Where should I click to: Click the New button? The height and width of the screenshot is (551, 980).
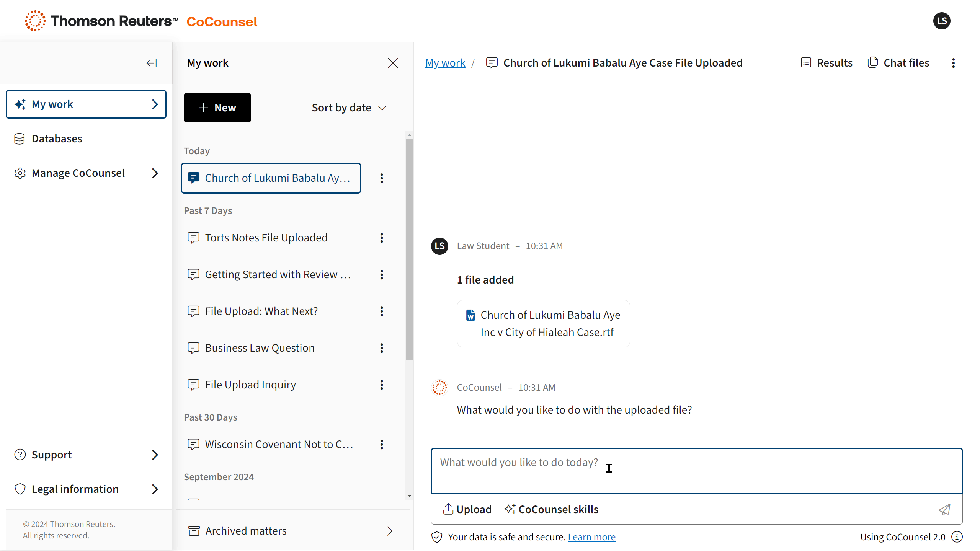point(217,108)
